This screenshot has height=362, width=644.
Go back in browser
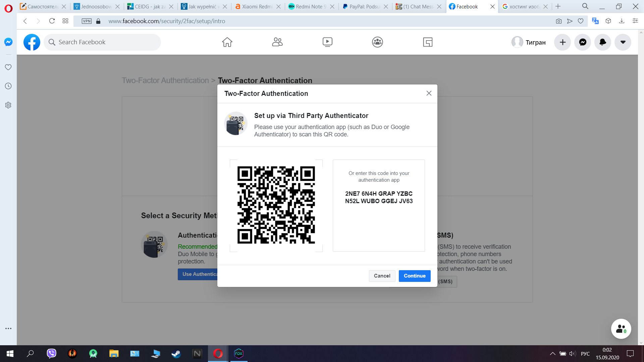click(x=25, y=21)
